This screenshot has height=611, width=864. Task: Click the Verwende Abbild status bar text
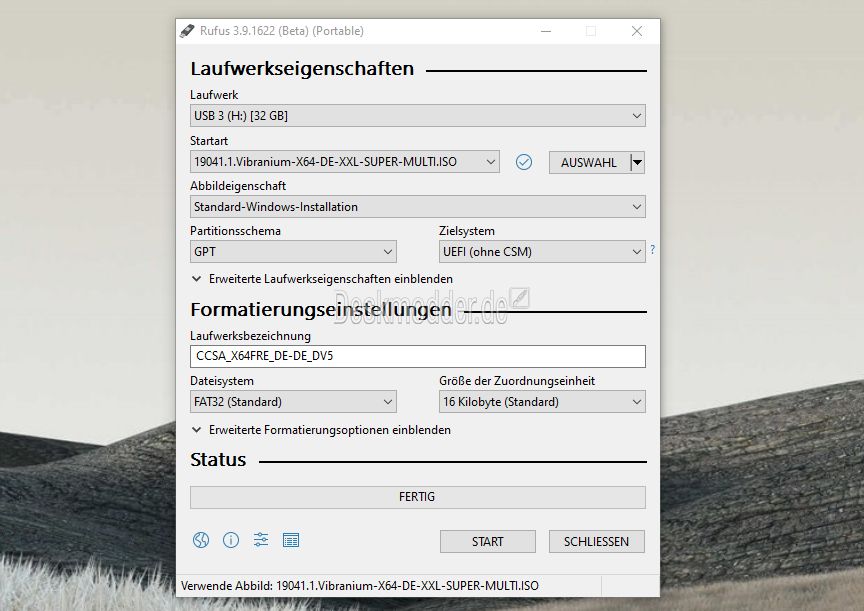point(360,586)
